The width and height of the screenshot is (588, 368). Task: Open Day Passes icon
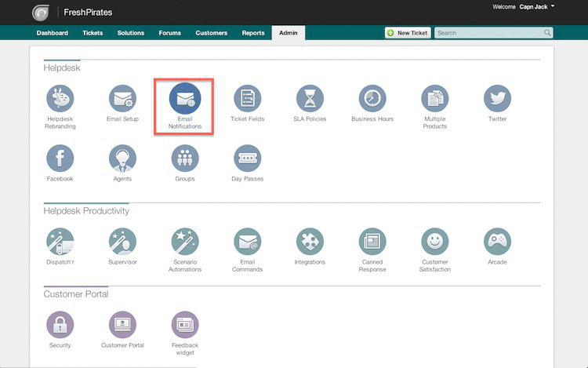point(248,158)
